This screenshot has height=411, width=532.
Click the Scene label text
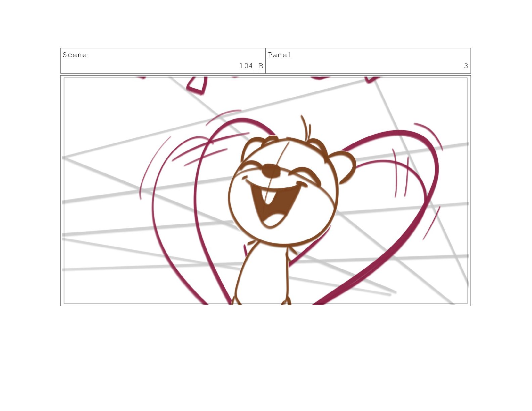click(x=75, y=55)
